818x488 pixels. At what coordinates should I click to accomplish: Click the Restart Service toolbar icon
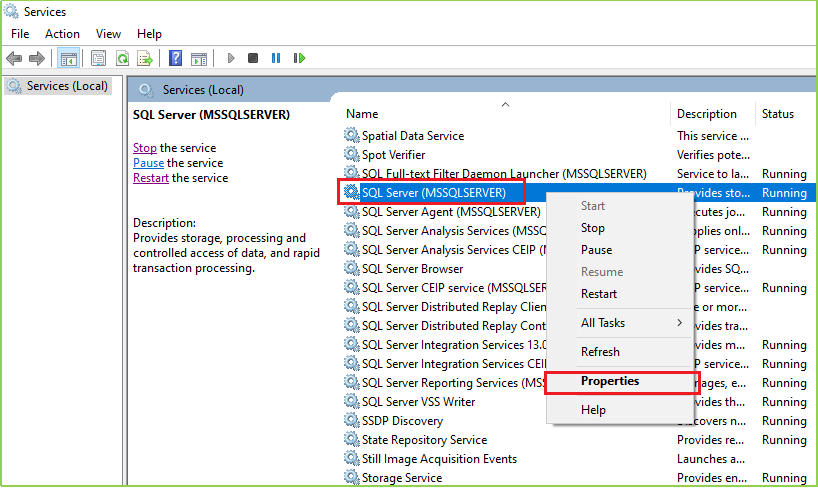click(299, 58)
